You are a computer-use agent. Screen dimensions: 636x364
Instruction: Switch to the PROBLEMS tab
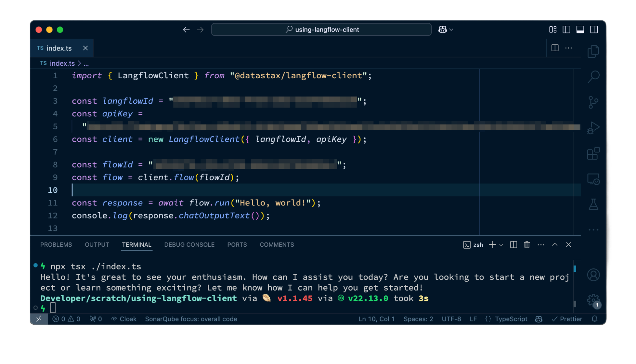point(56,244)
